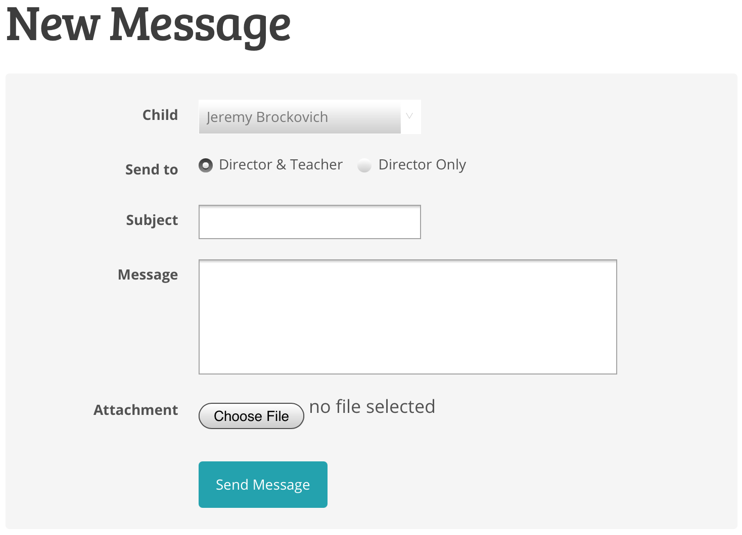Click inside the Message text area
The height and width of the screenshot is (535, 742).
click(x=407, y=317)
